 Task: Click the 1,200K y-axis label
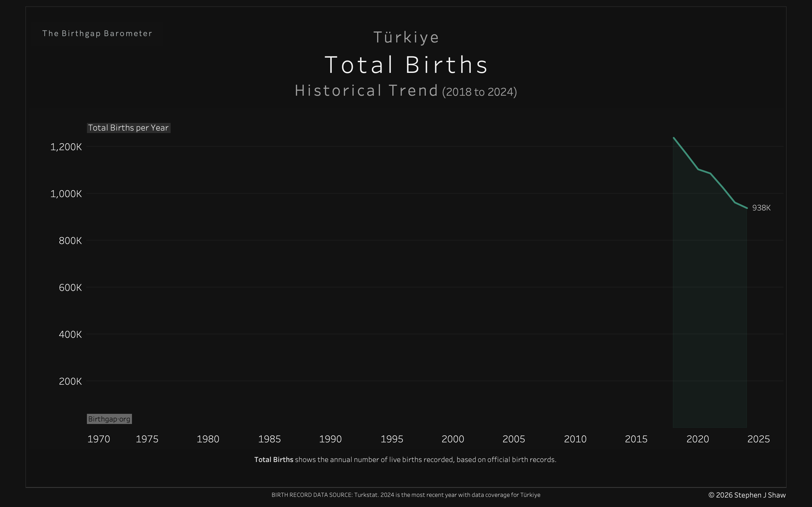[66, 147]
